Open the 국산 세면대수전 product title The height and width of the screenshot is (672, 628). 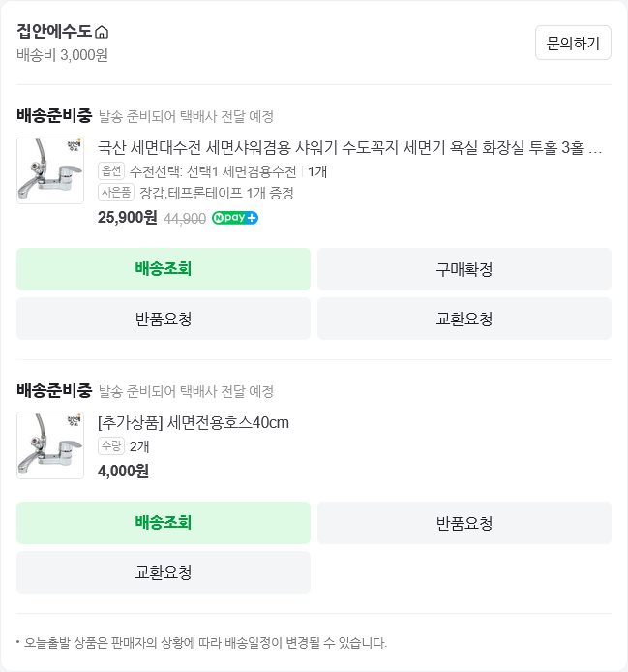click(x=350, y=149)
